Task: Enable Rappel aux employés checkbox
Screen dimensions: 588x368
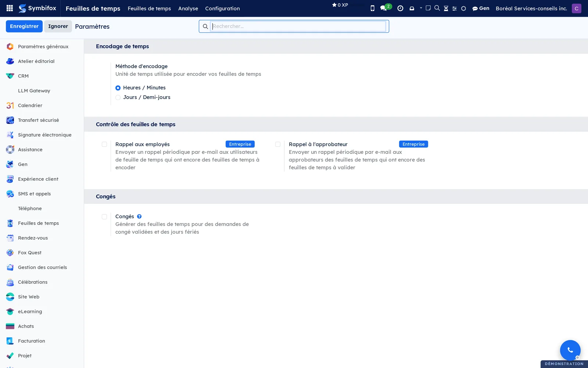Action: [104, 144]
